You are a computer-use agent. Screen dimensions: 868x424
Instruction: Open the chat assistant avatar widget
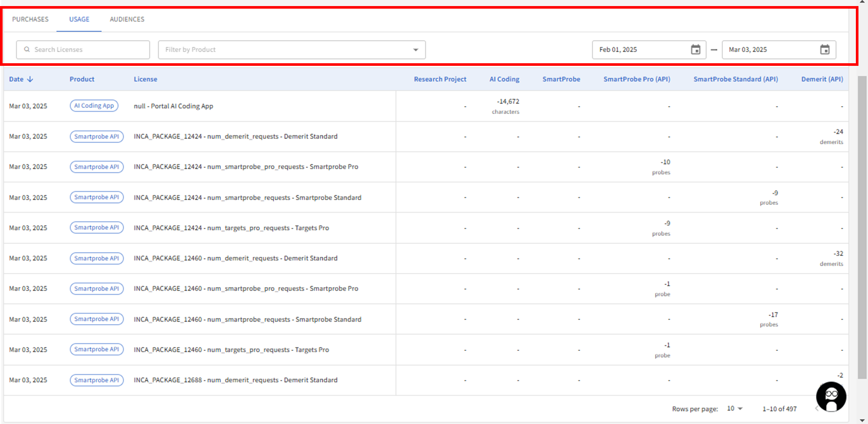[x=831, y=396]
